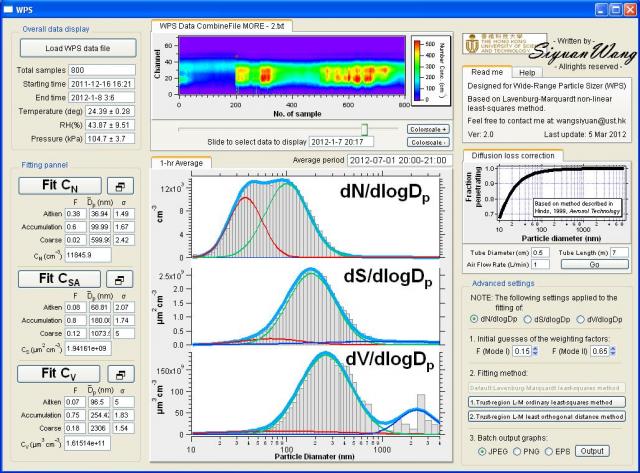640x473 pixels.
Task: Click the diffusion loss penetration curve plot
Action: point(563,193)
